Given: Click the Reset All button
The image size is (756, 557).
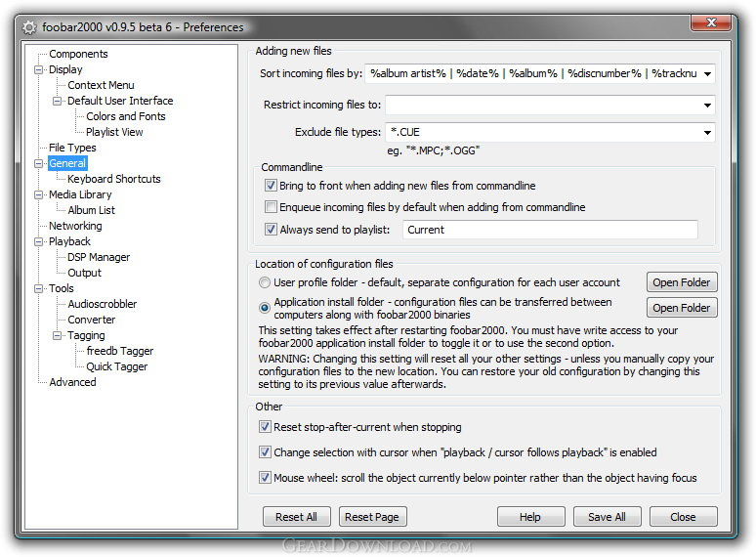Looking at the screenshot, I should (297, 517).
